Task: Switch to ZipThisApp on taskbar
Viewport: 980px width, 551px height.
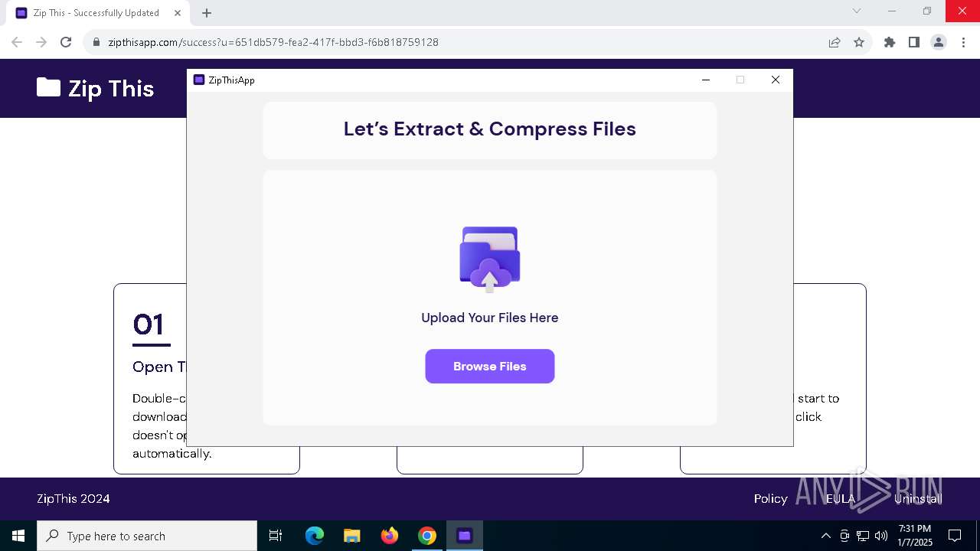Action: [x=464, y=536]
